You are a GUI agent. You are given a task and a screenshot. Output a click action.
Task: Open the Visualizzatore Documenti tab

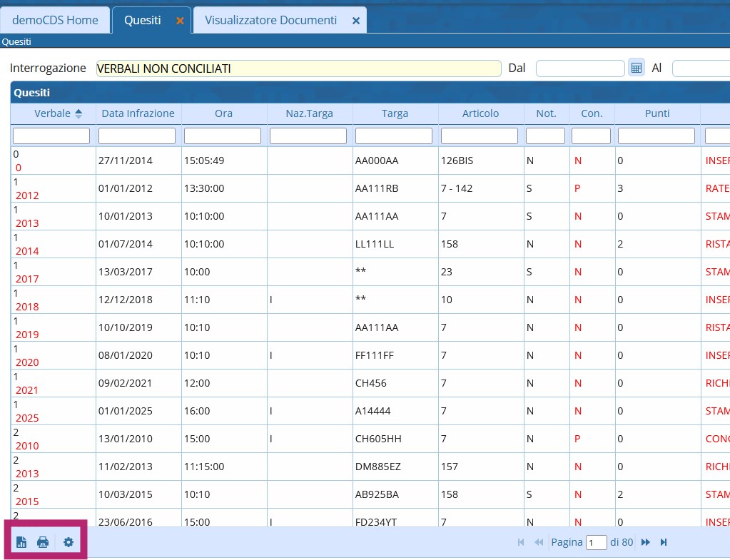(270, 20)
